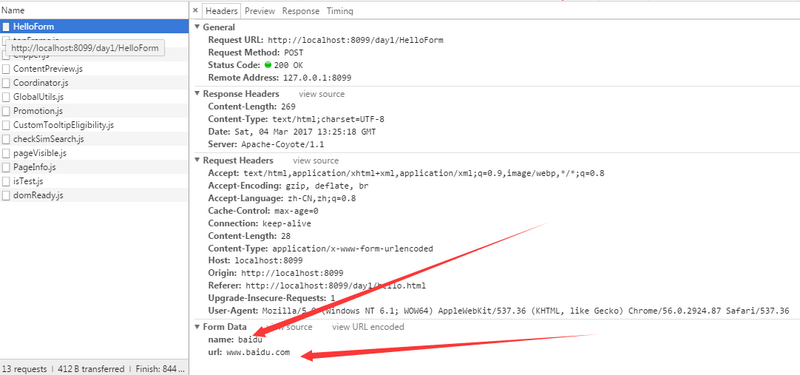Select checkSimSearch.js request

click(x=94, y=139)
